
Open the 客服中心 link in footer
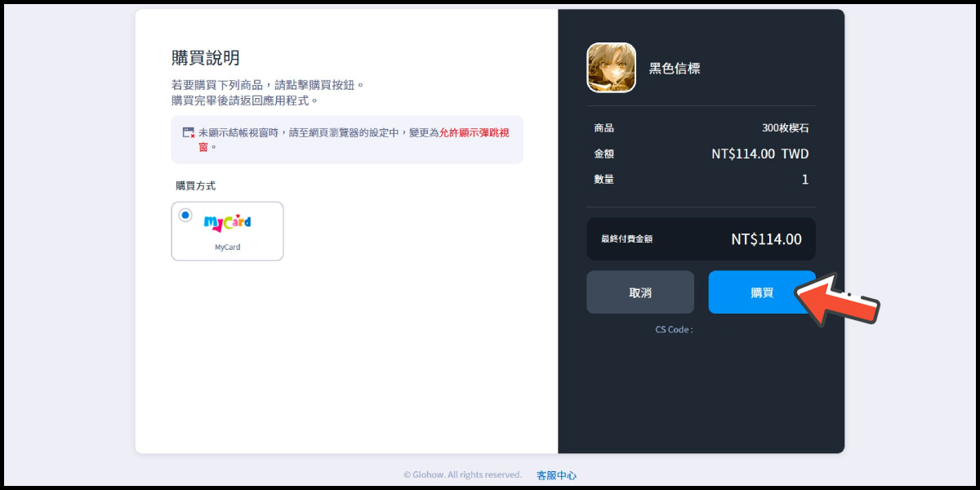point(556,475)
